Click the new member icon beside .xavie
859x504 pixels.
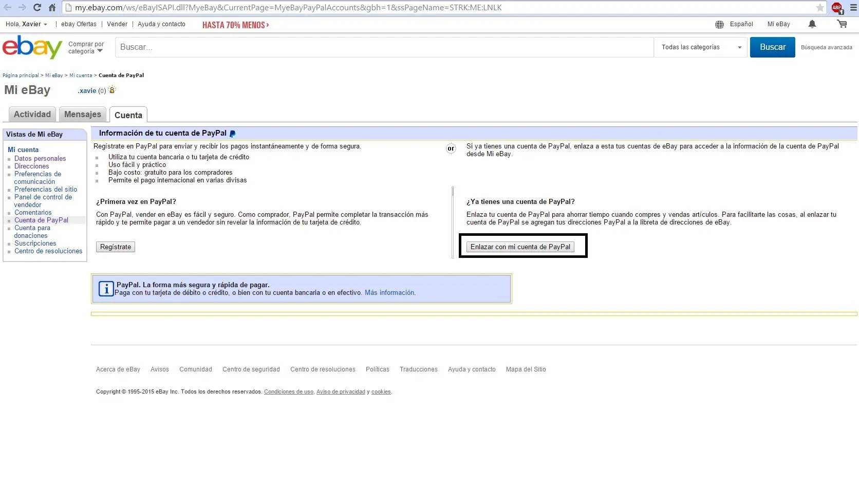113,90
